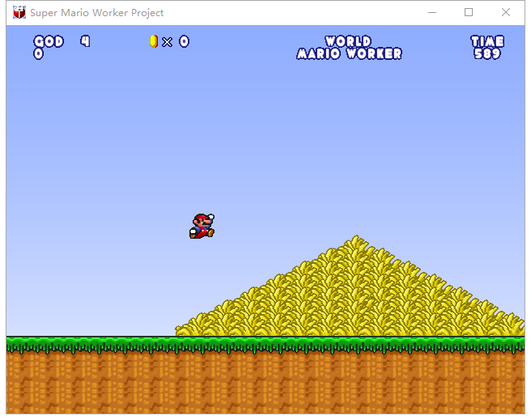Click the Mario character sprite

(202, 226)
